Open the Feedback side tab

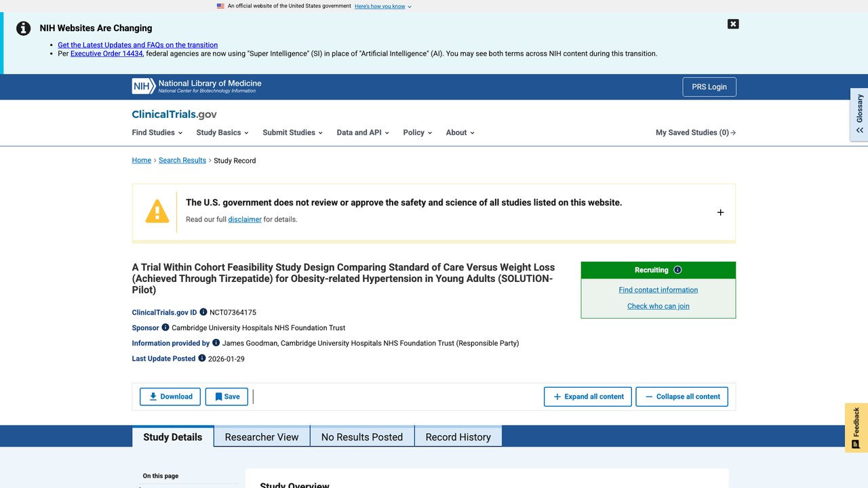pyautogui.click(x=856, y=428)
